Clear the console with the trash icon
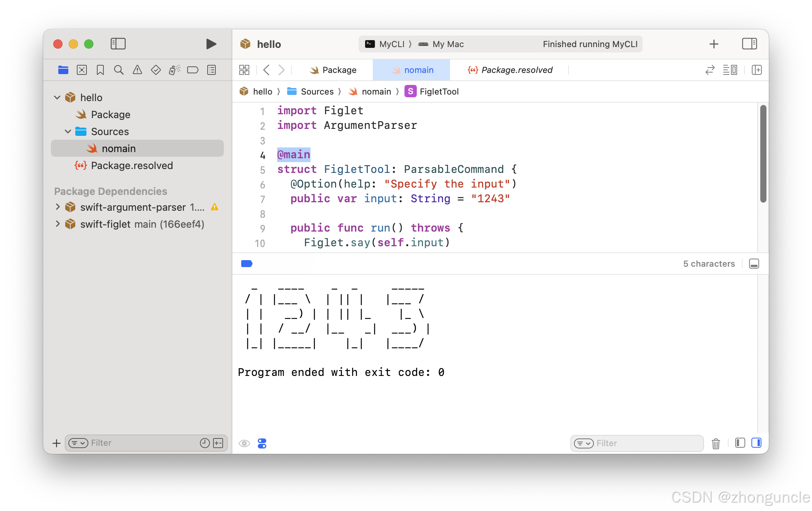812x511 pixels. click(716, 443)
